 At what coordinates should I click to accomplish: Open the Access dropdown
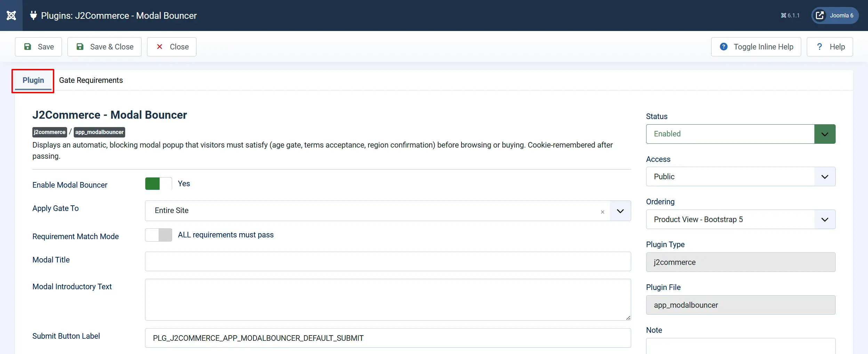(741, 176)
